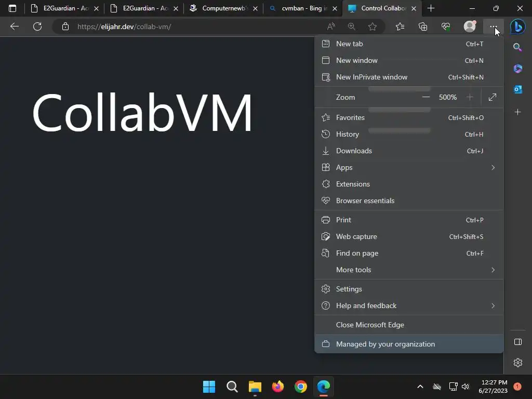Open File Explorer from taskbar

[255, 387]
